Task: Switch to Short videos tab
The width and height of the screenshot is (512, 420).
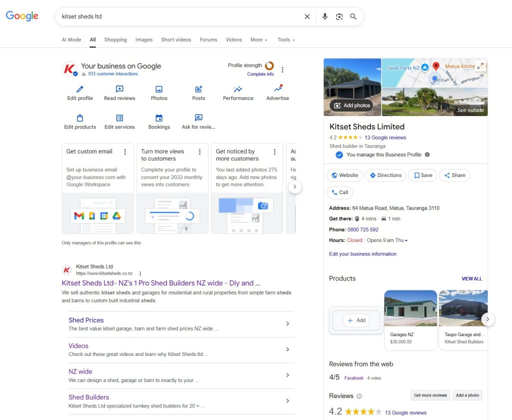Action: pyautogui.click(x=176, y=40)
